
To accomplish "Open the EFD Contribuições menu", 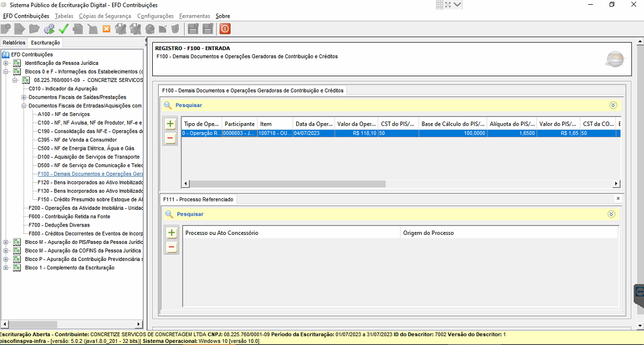I will click(26, 16).
